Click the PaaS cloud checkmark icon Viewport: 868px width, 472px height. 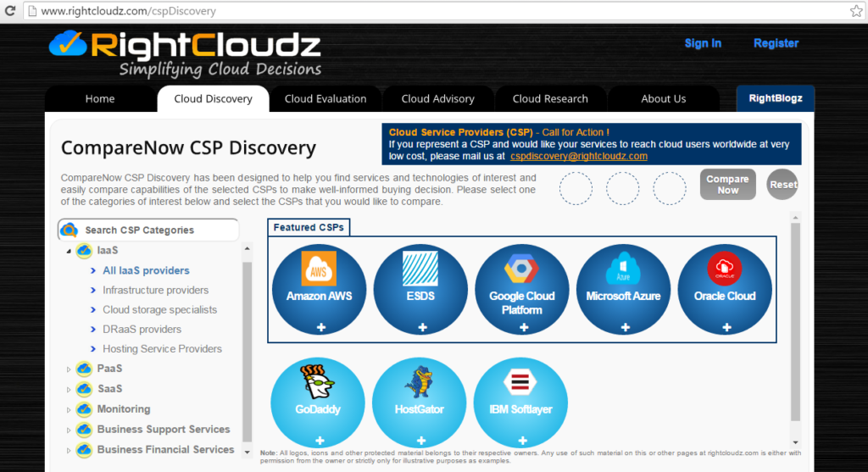pyautogui.click(x=84, y=369)
